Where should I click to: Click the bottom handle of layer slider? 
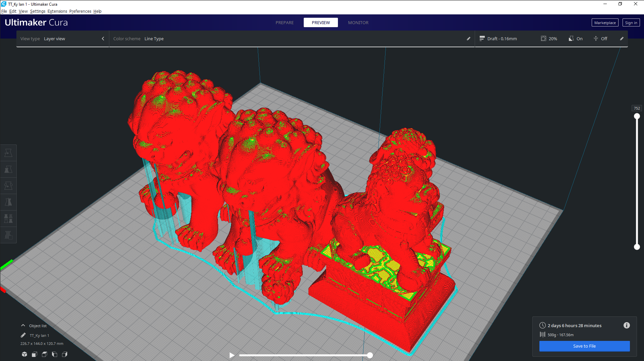click(637, 247)
